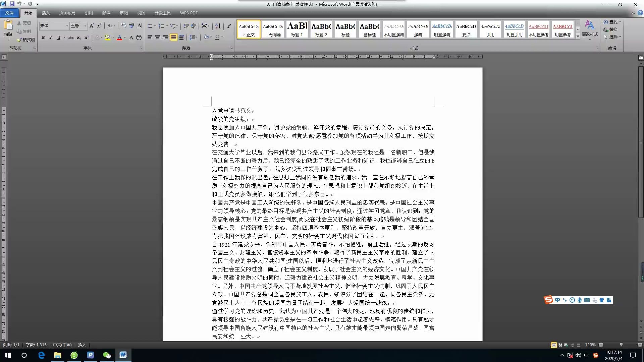
Task: Open the font name box showing 宋体
Action: coord(54,26)
